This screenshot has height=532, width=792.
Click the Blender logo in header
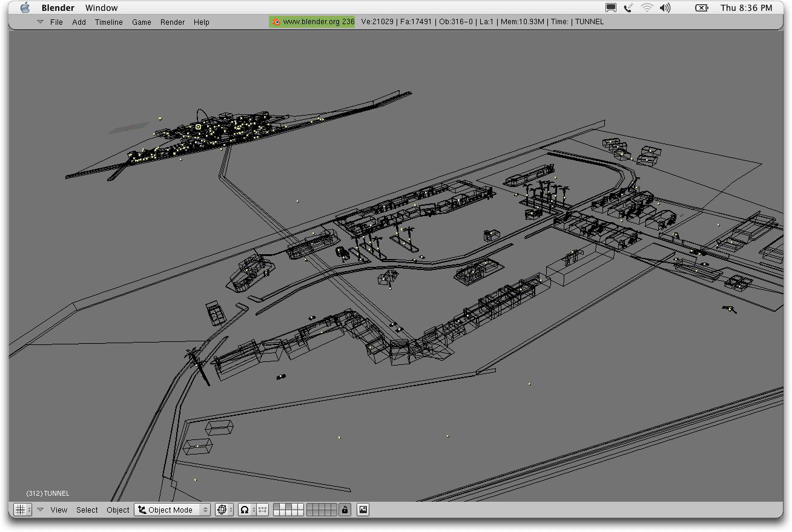(276, 22)
